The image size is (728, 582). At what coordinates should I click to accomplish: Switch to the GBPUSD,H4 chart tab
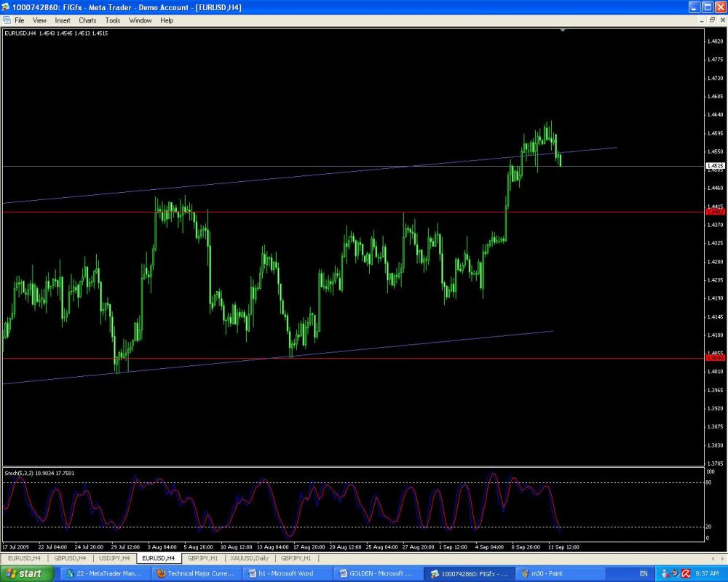pos(71,558)
